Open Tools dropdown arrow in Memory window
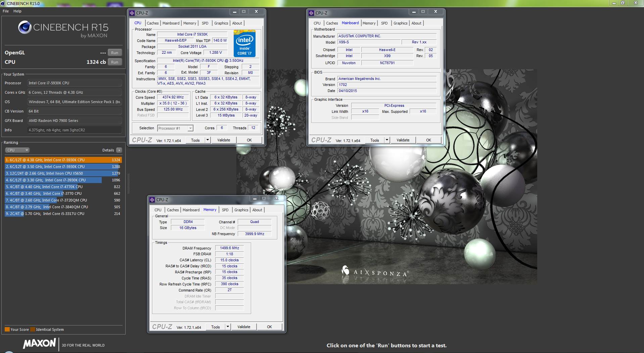The height and width of the screenshot is (353, 644). (x=228, y=327)
